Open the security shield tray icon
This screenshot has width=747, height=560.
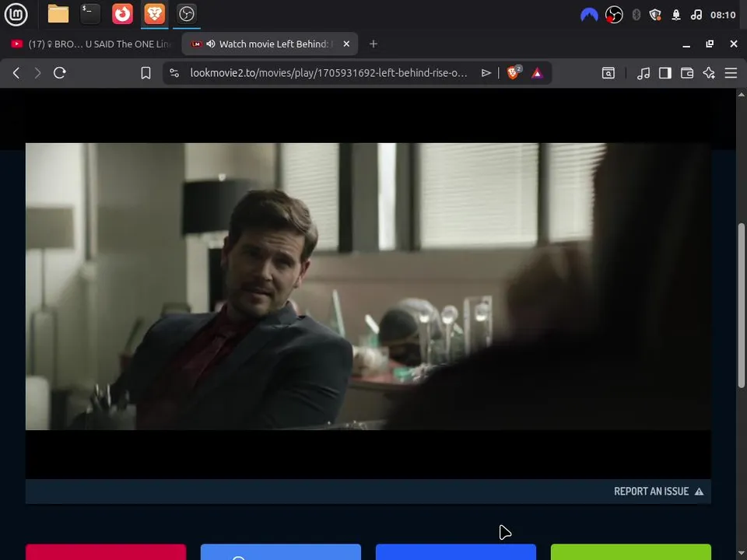point(655,15)
